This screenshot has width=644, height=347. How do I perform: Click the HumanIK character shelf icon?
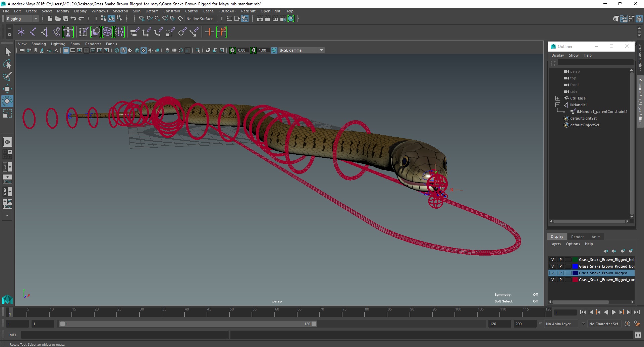[x=68, y=32]
